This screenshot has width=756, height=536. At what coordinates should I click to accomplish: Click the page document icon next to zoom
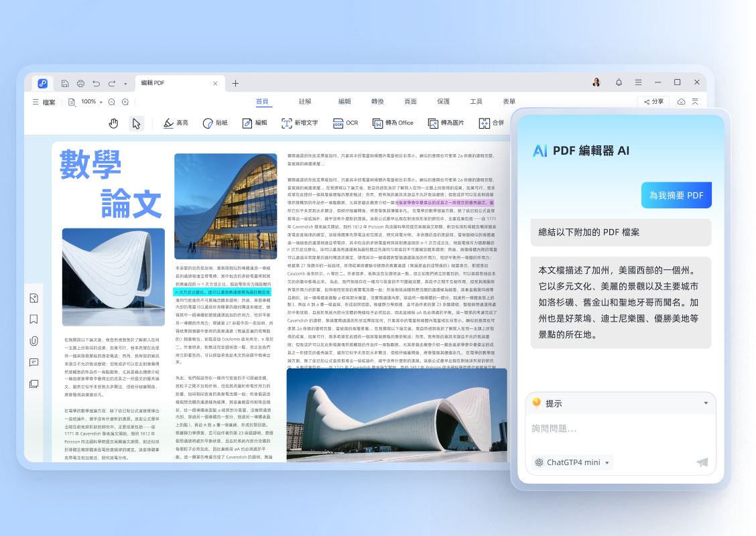point(71,103)
